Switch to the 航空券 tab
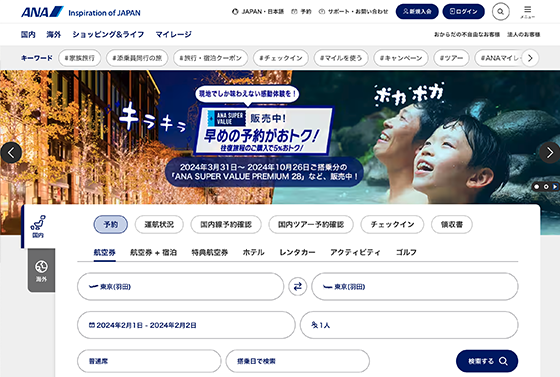Viewport: 560px width, 377px height. [x=105, y=252]
